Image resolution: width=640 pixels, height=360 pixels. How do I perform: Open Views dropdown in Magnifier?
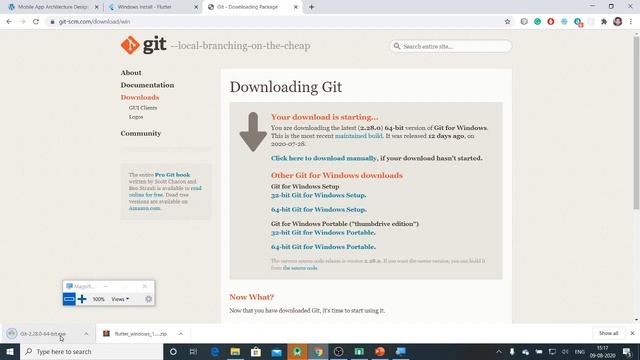click(x=120, y=299)
